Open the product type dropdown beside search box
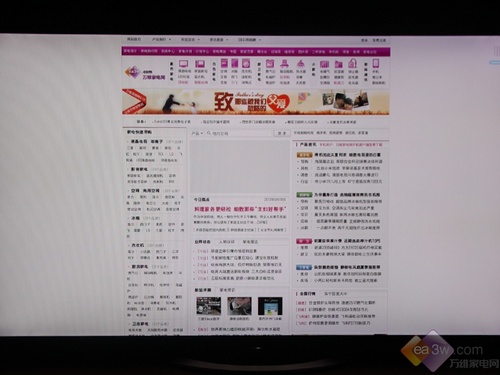 (197, 133)
